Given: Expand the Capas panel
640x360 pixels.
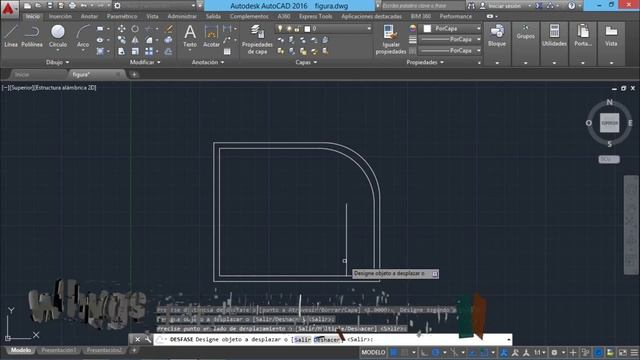Looking at the screenshot, I should (306, 62).
